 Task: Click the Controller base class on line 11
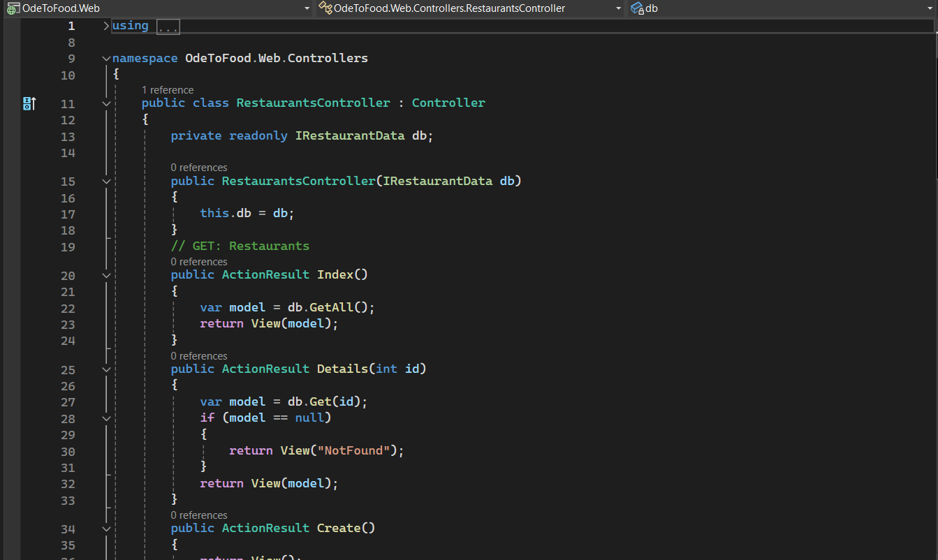[x=448, y=103]
